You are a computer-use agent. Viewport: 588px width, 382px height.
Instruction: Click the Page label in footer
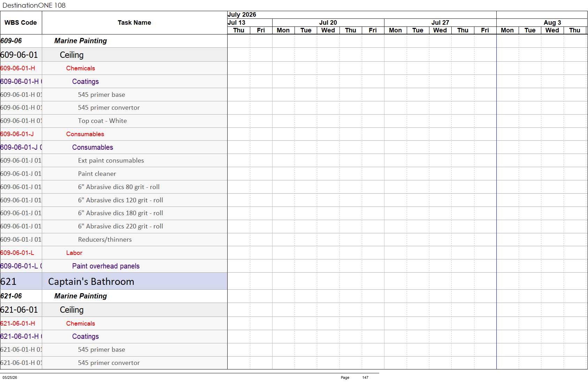pos(345,377)
